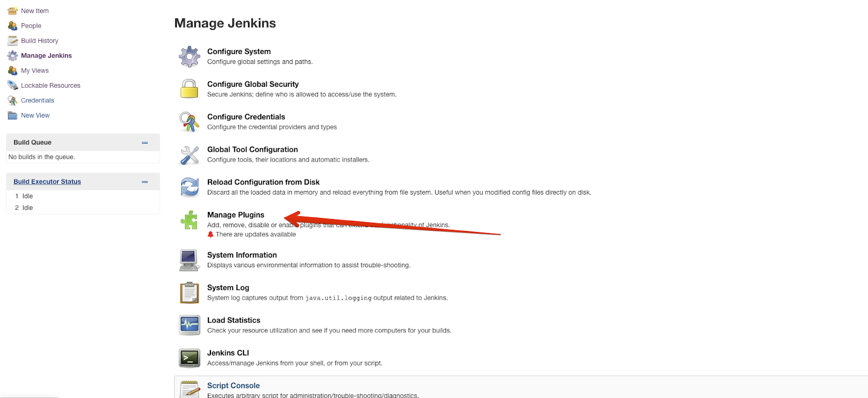Click the Script Console notepad icon
Screen dimensions: 868x398
(189, 389)
